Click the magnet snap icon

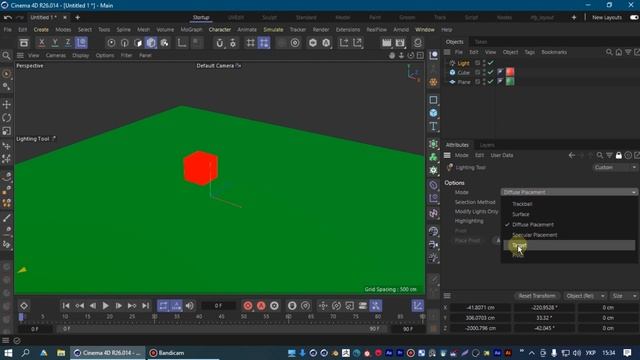[220, 43]
